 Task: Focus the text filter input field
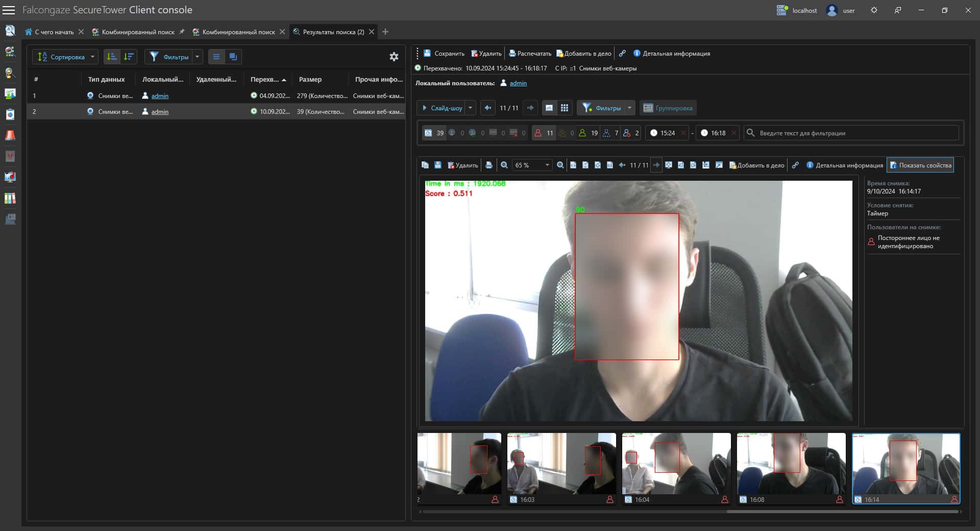click(851, 133)
